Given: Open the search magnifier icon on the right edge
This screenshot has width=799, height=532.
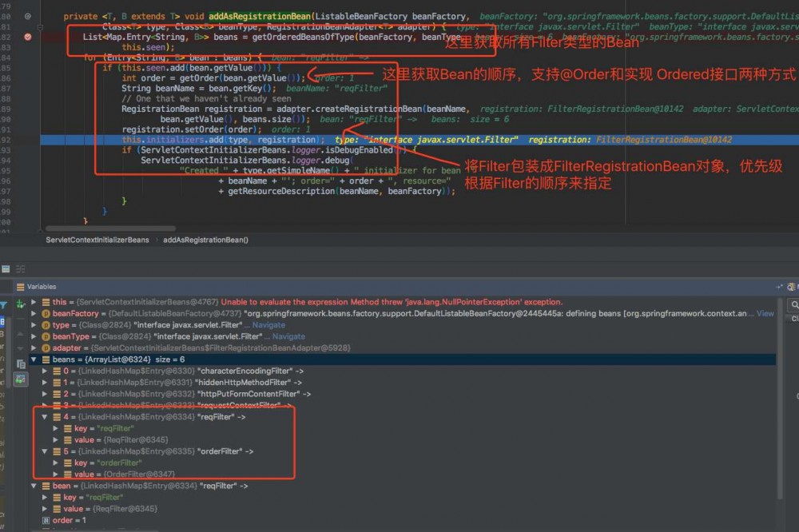Looking at the screenshot, I should 793,304.
